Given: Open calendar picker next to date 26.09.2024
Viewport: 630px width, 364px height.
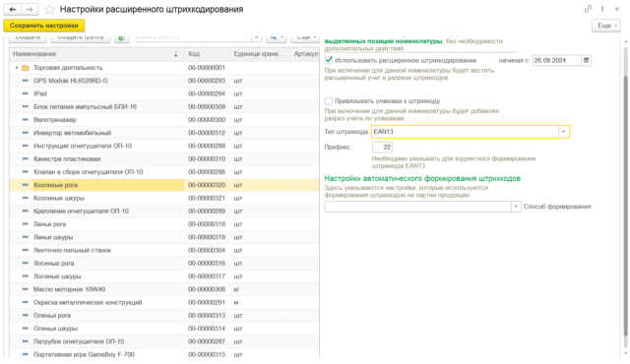Looking at the screenshot, I should [587, 60].
